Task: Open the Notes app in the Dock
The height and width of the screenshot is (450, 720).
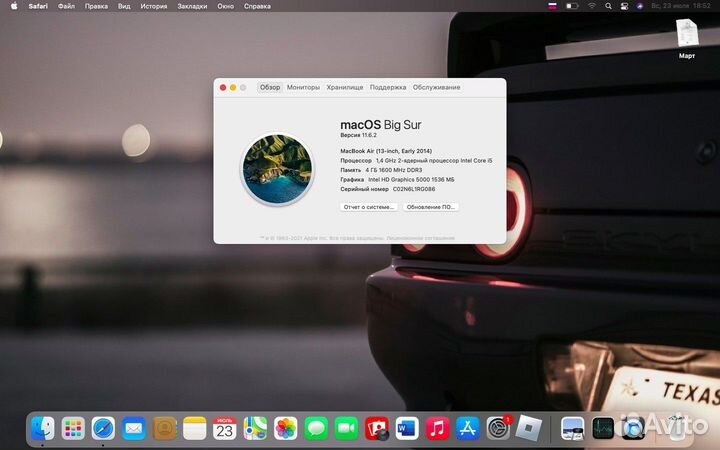Action: click(195, 428)
